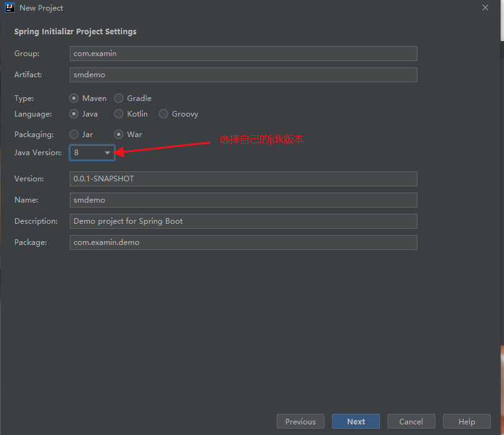Viewport: 504px width, 435px height.
Task: Open Help for this dialog
Action: coord(467,422)
